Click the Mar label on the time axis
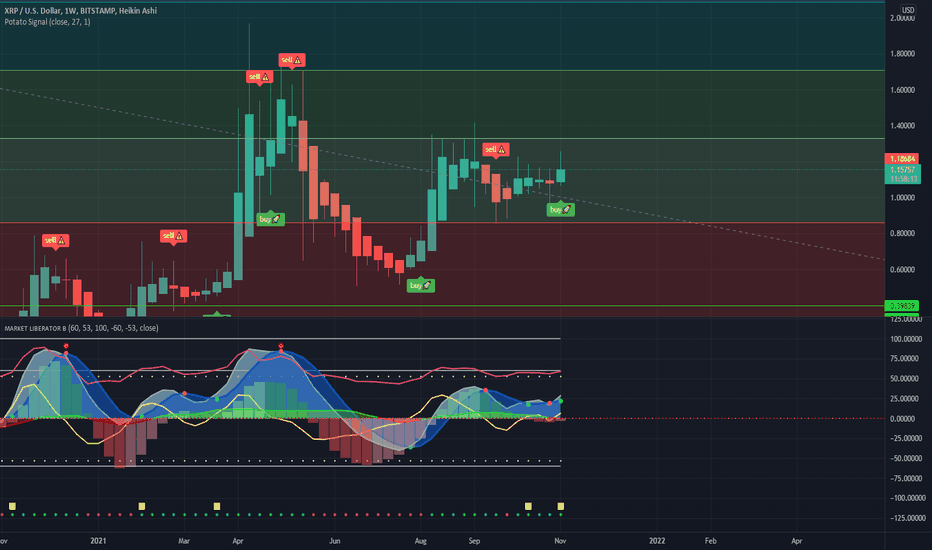Image resolution: width=932 pixels, height=550 pixels. (184, 541)
